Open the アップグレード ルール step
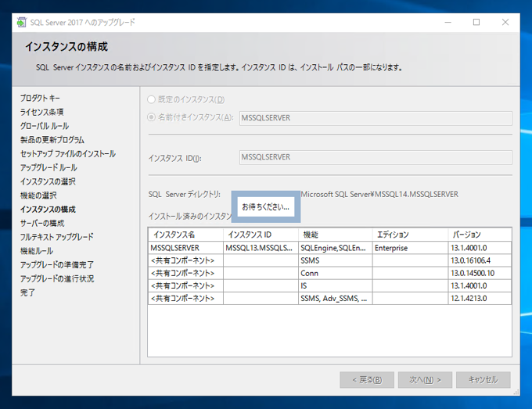 pyautogui.click(x=49, y=167)
